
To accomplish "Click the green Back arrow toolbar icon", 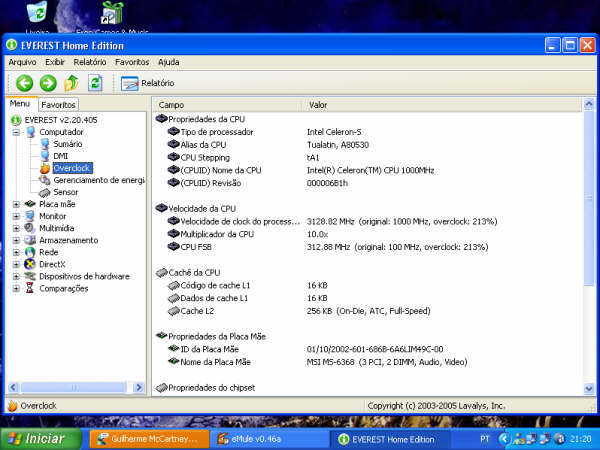I will [24, 83].
